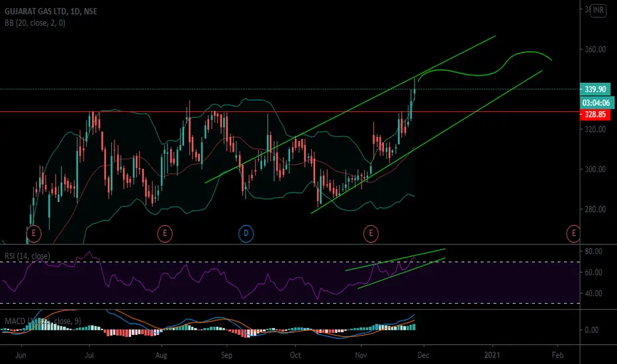Viewport: 617px width, 364px height.
Task: Click the red price label 328.85
Action: point(595,114)
